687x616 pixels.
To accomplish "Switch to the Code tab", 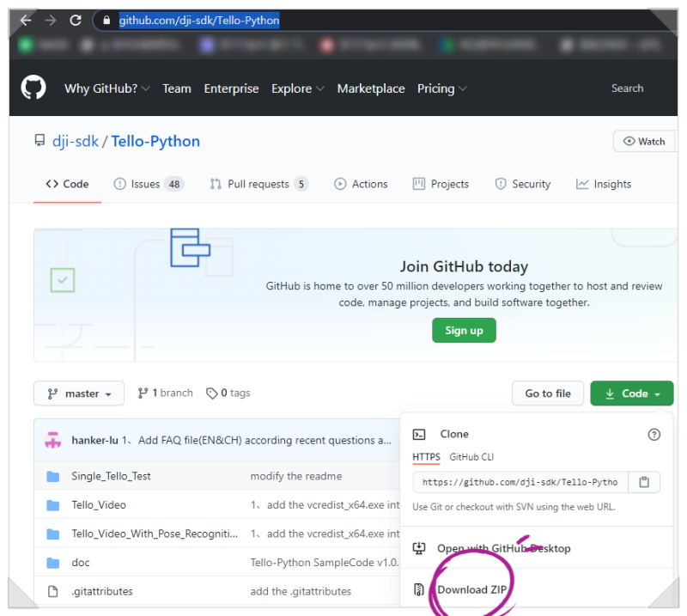I will (67, 184).
